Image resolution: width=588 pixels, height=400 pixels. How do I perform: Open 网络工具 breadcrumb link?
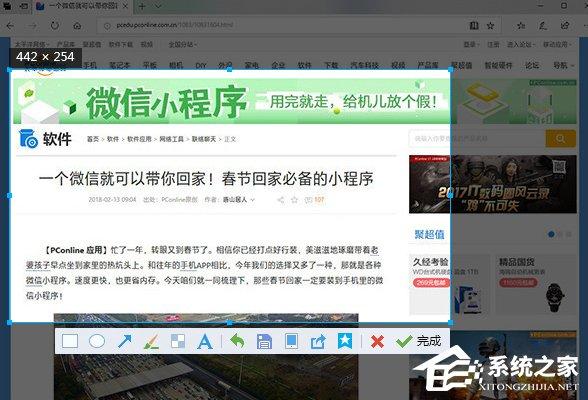click(x=171, y=139)
